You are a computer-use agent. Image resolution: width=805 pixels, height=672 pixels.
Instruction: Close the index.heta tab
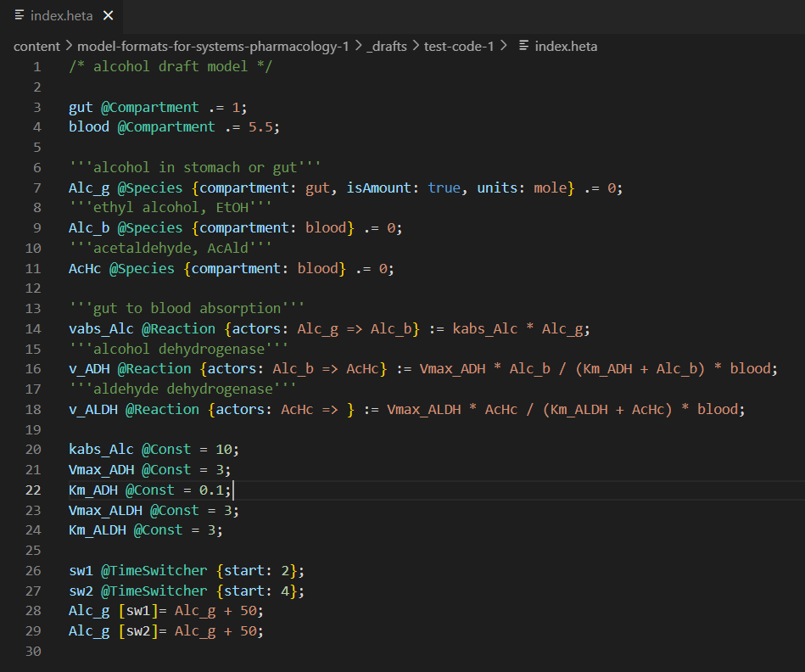pos(109,16)
